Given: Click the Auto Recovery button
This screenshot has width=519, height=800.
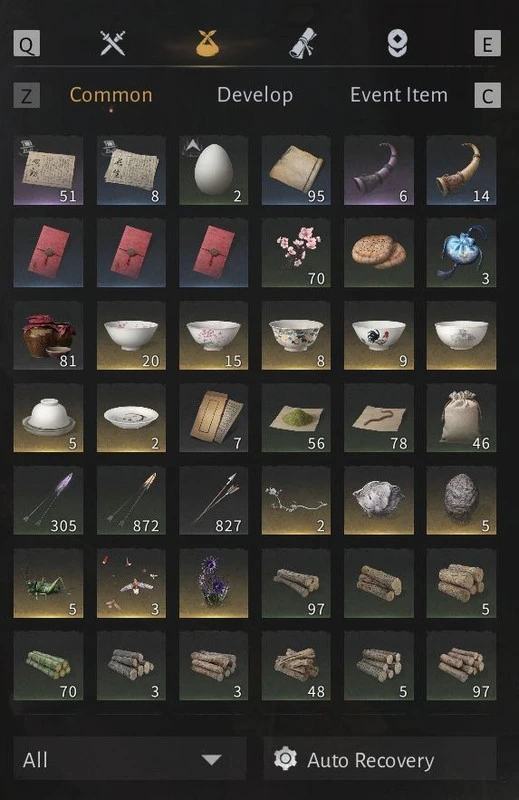Looking at the screenshot, I should point(380,760).
